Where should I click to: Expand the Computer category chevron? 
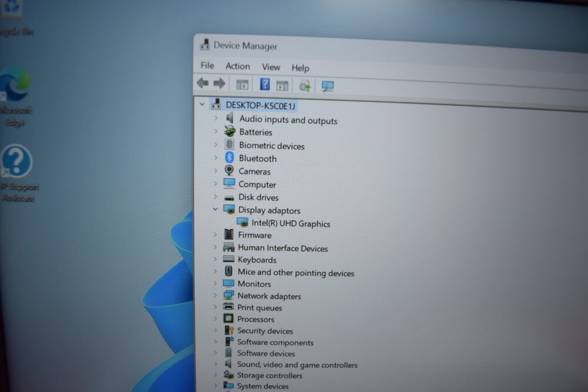tap(215, 183)
